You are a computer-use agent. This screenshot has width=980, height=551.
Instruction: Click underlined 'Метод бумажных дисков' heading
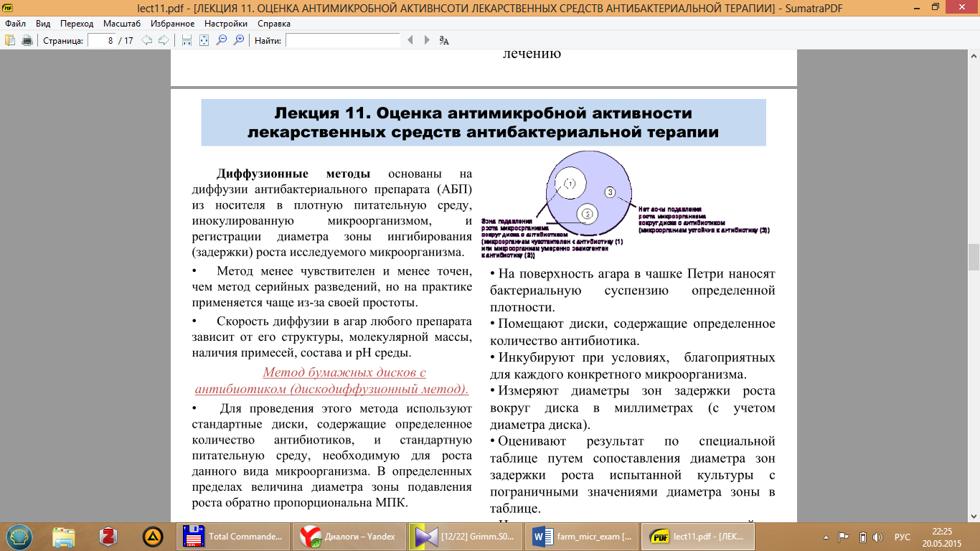point(331,381)
